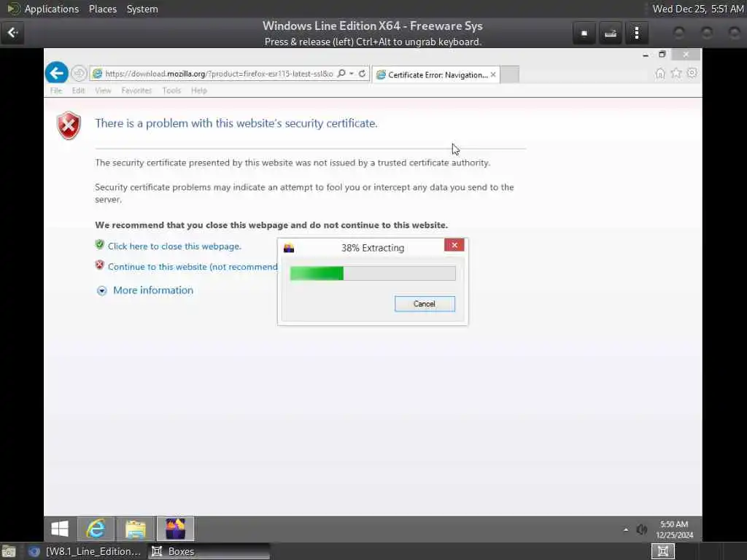Continue to this website link
747x560 pixels.
point(193,267)
